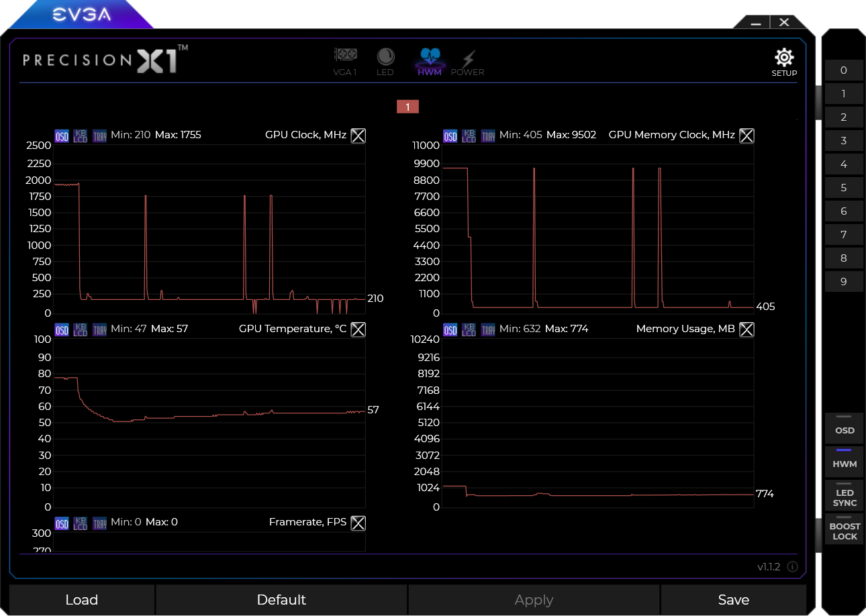Toggle KB LCD for GPU Temperature graph
This screenshot has width=866, height=616.
click(81, 329)
